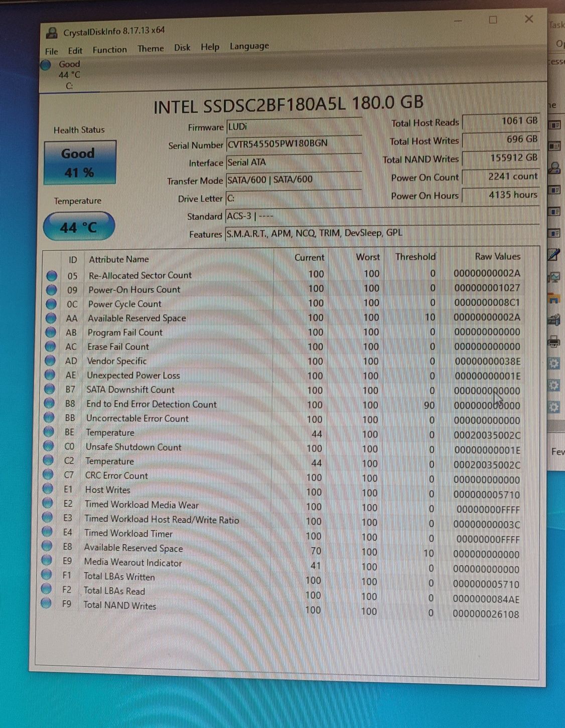Open the Disk menu
Viewport: 565px width, 728px height.
coord(182,48)
